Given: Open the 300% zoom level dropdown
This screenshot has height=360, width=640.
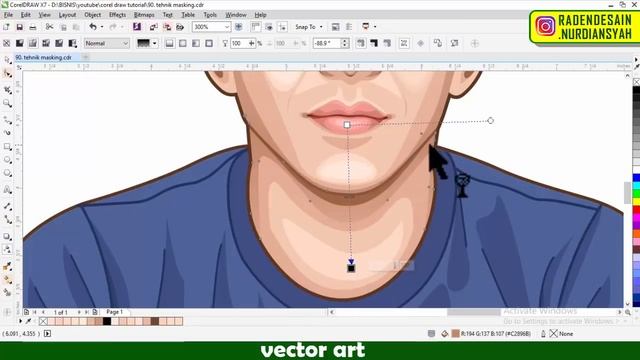Looking at the screenshot, I should point(227,27).
